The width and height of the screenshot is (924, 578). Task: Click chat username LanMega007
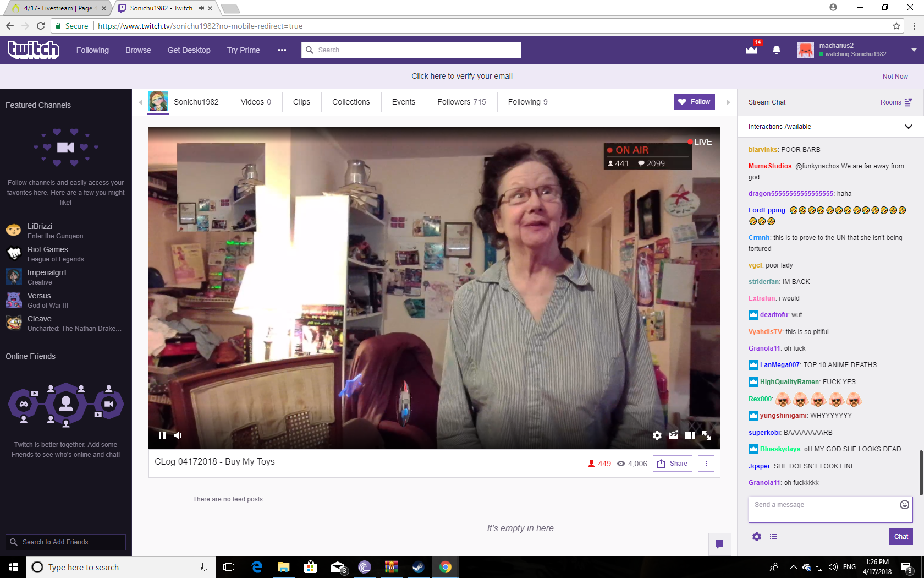[779, 365]
